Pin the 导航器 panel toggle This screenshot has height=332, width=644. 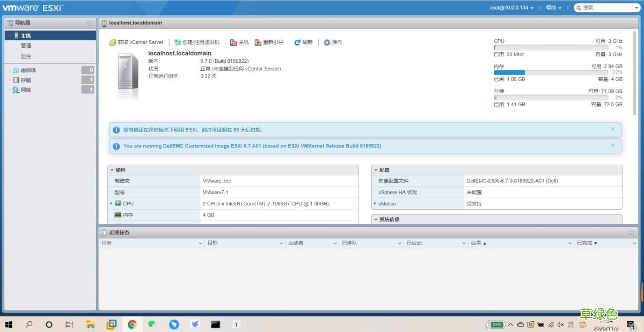tap(89, 23)
